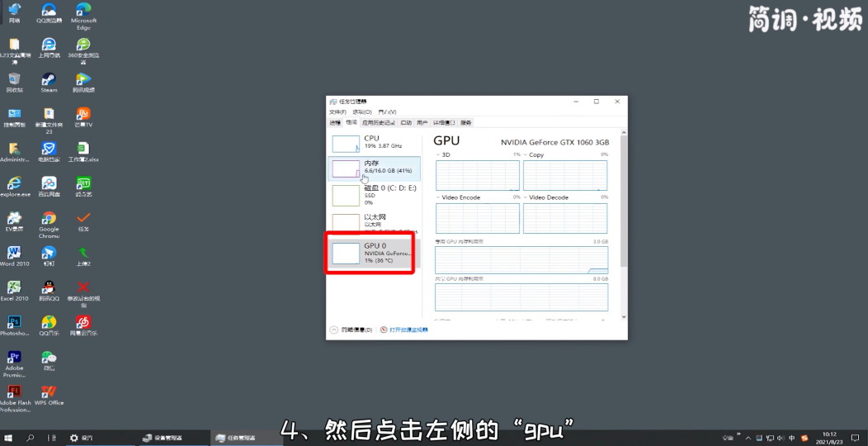Screen dimensions: 868x446
Task: Select 磁盘 0 (C: D: E:) entry
Action: click(374, 195)
